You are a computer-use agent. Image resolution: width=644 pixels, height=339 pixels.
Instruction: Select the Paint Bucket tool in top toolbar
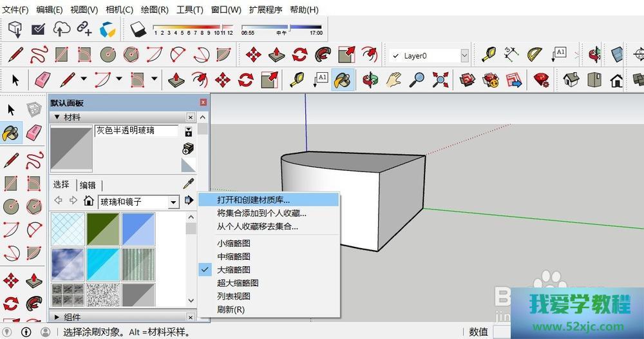coord(343,80)
